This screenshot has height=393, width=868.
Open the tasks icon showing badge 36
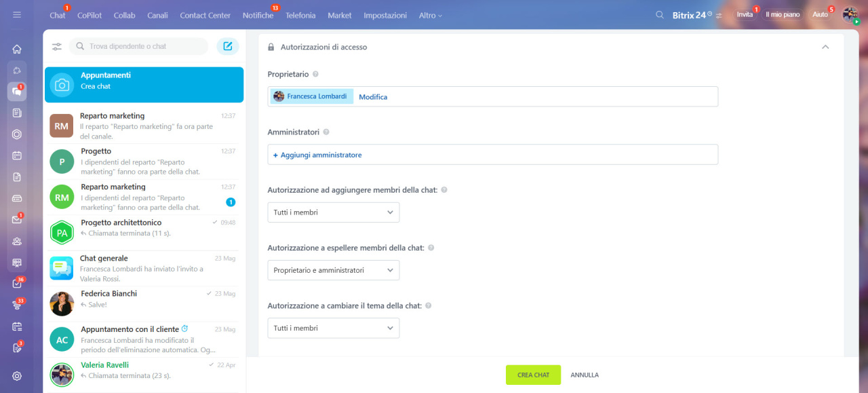pyautogui.click(x=17, y=284)
